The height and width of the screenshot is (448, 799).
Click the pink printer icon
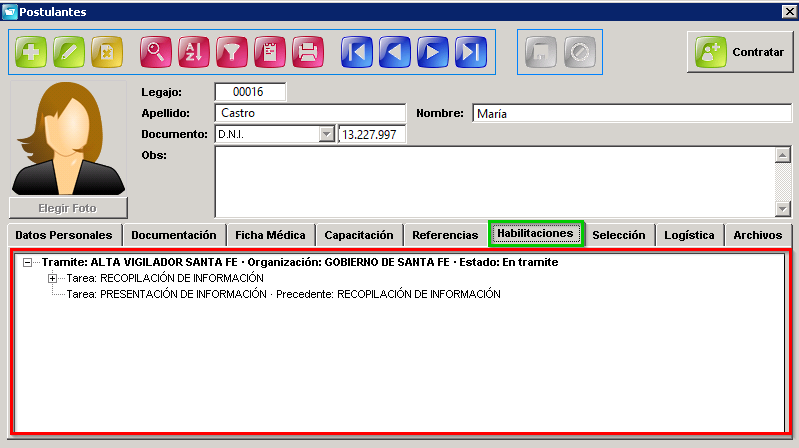coord(308,52)
